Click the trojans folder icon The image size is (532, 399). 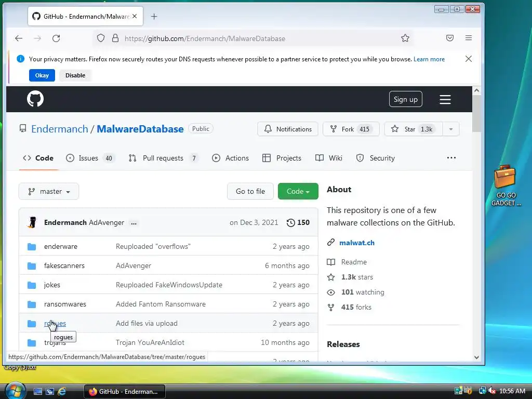[x=32, y=343]
